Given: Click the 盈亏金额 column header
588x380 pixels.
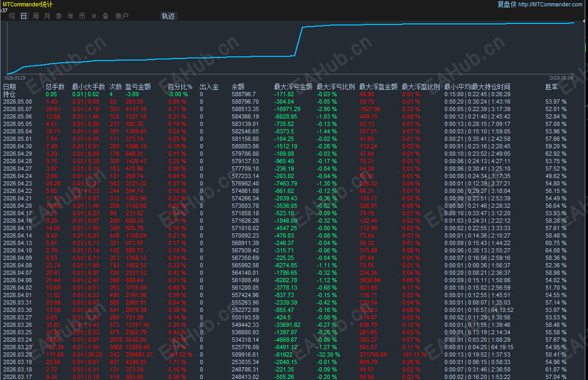Looking at the screenshot, I should click(138, 87).
